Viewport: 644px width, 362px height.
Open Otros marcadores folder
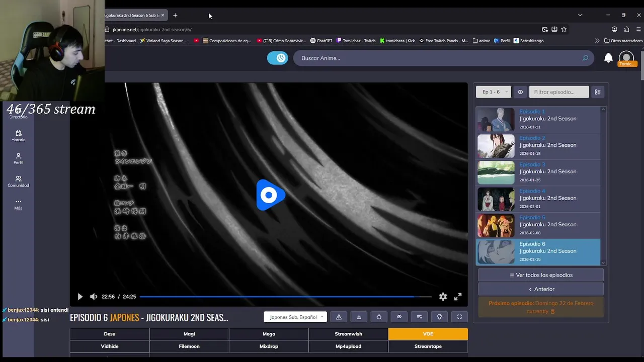pyautogui.click(x=623, y=41)
